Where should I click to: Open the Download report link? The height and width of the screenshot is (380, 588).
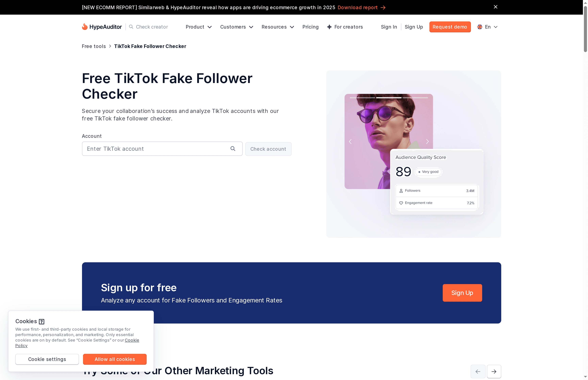click(358, 7)
